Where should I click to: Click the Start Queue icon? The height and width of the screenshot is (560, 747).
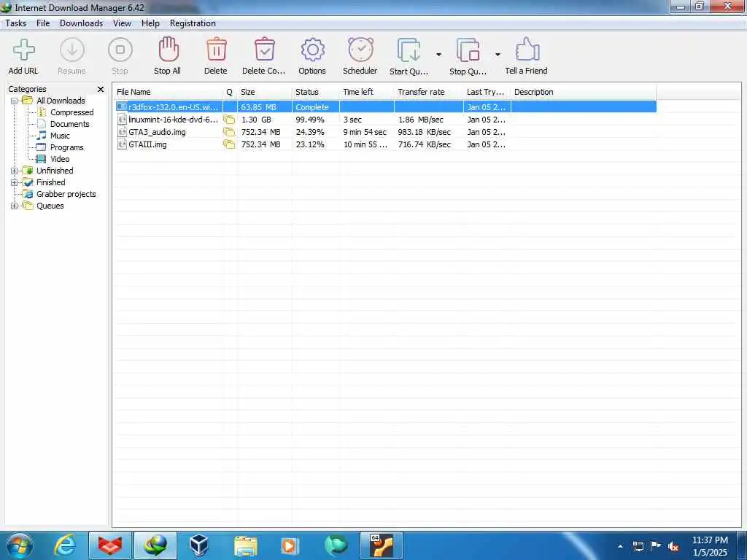pyautogui.click(x=409, y=50)
